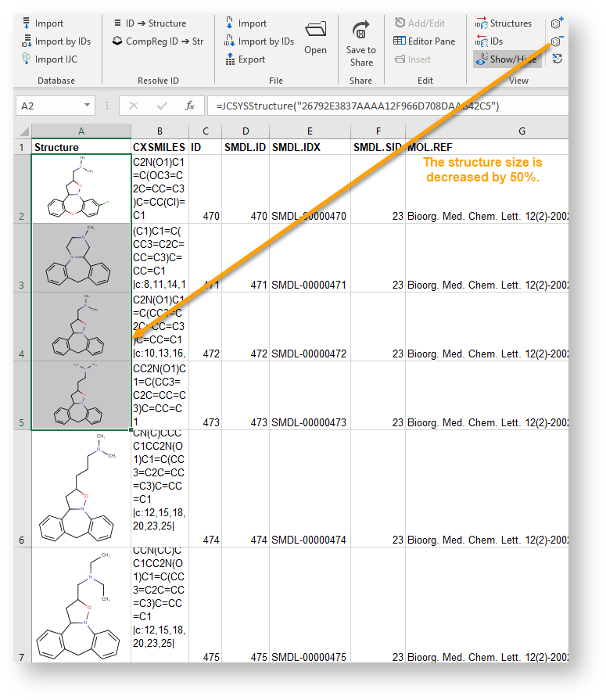
Task: Click increase structure size icon
Action: pos(557,23)
